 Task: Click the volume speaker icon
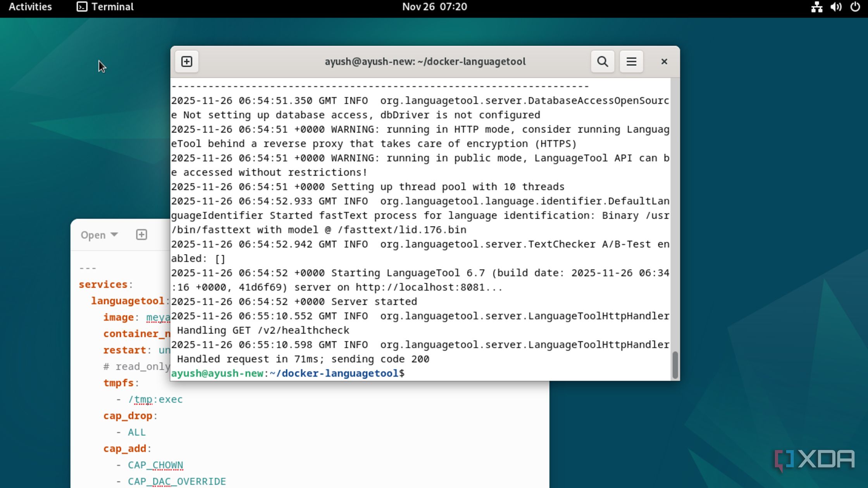(x=836, y=7)
